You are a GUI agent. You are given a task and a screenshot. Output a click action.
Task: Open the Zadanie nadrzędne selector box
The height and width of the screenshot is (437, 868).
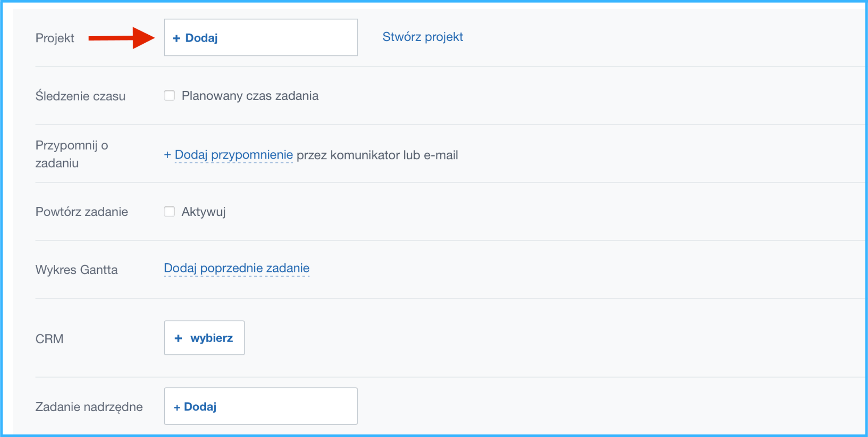click(260, 406)
